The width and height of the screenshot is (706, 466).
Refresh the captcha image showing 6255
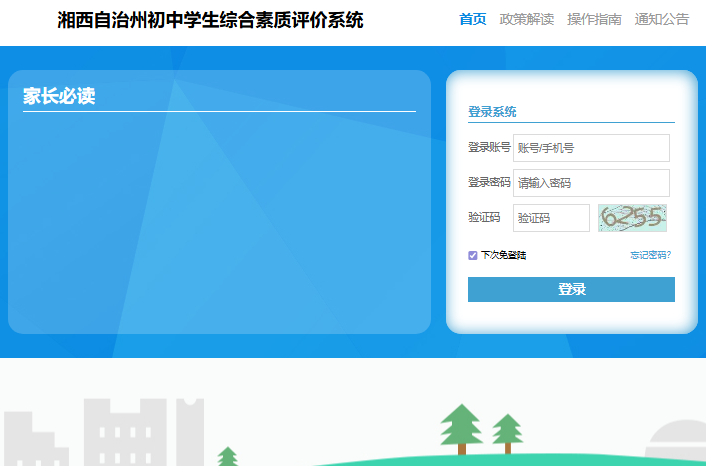(x=632, y=218)
